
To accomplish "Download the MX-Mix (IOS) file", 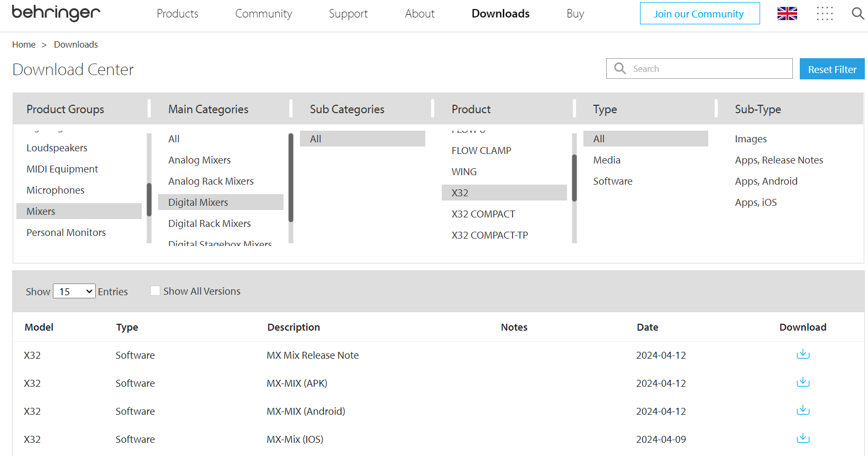I will pyautogui.click(x=802, y=439).
